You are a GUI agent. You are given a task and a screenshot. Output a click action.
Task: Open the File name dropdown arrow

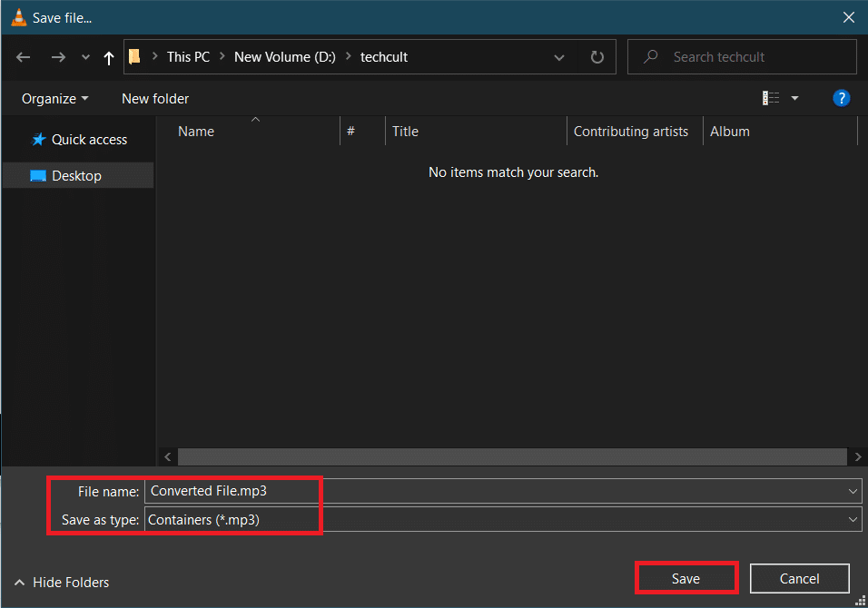pyautogui.click(x=853, y=491)
